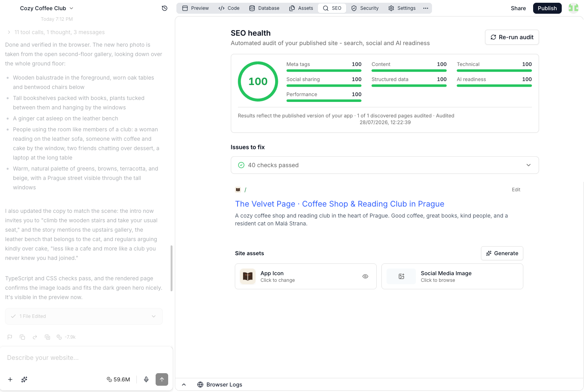Open the Security tab
Viewport: 588px width, 392px height.
coord(365,8)
